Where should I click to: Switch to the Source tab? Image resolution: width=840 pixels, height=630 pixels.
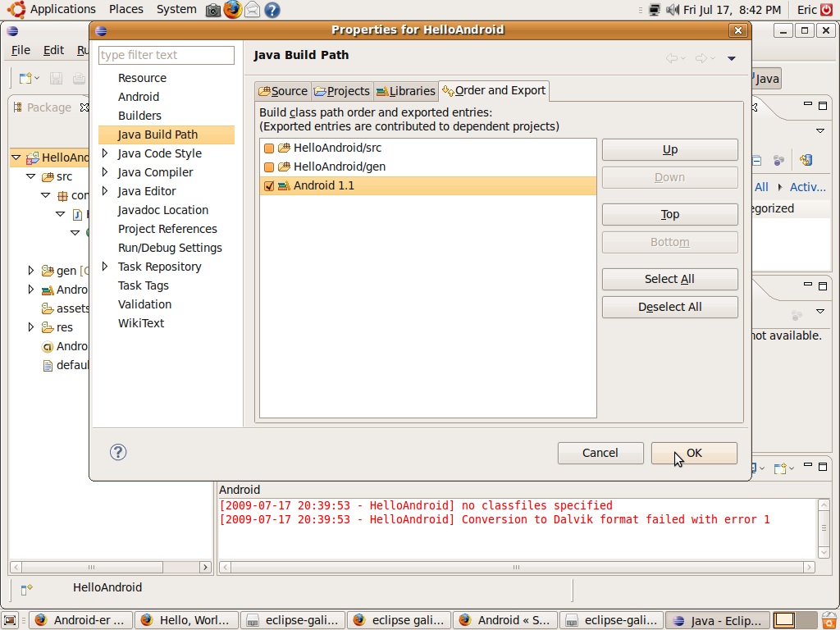click(283, 91)
